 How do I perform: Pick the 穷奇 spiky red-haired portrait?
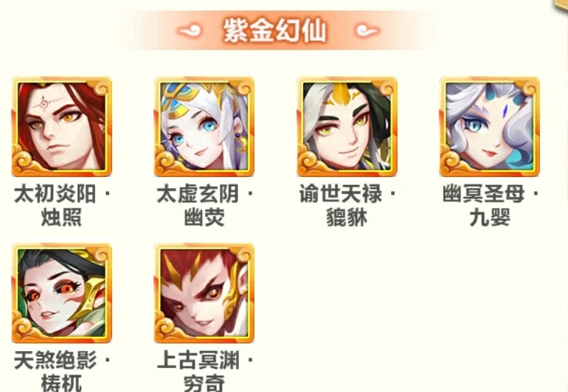pos(204,293)
